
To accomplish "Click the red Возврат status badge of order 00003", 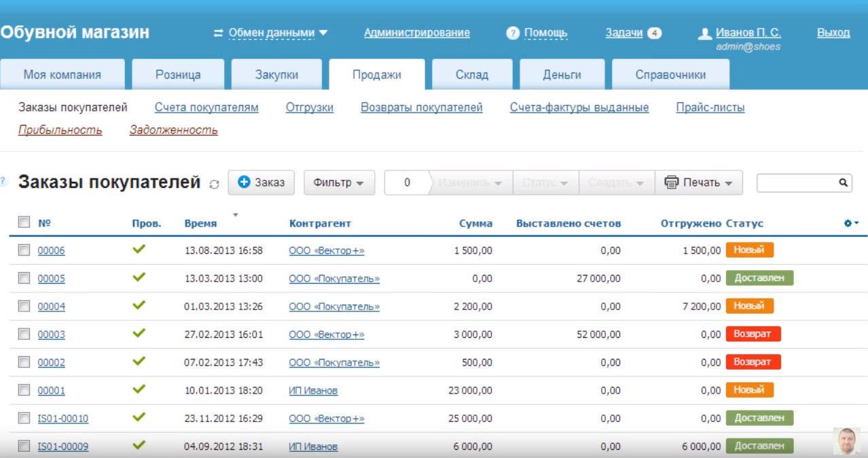I will point(753,334).
